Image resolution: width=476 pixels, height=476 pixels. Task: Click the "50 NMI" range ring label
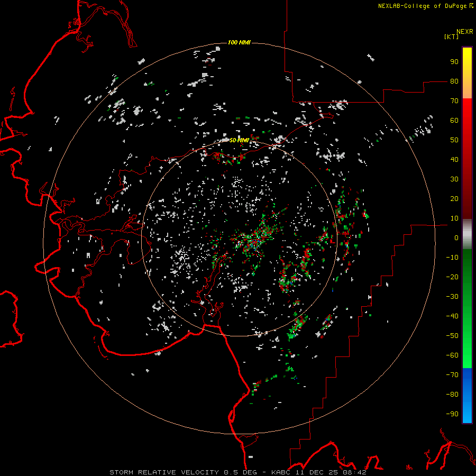[x=239, y=140]
